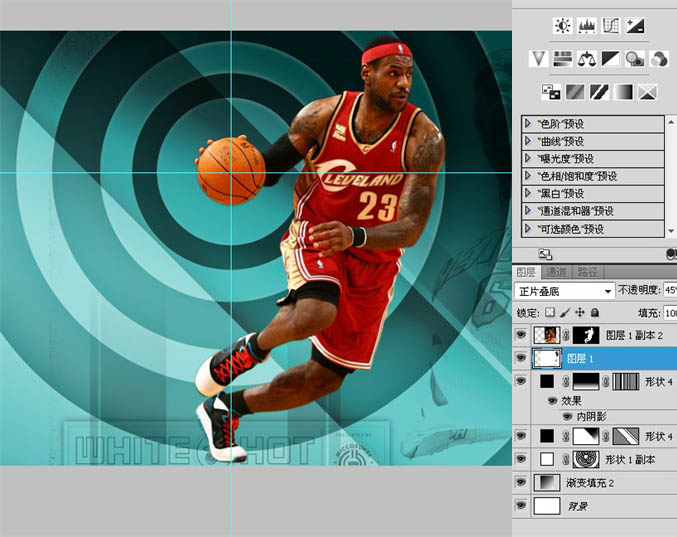
Task: Expand the "色相/饱和度"预设 preset group
Action: 528,176
